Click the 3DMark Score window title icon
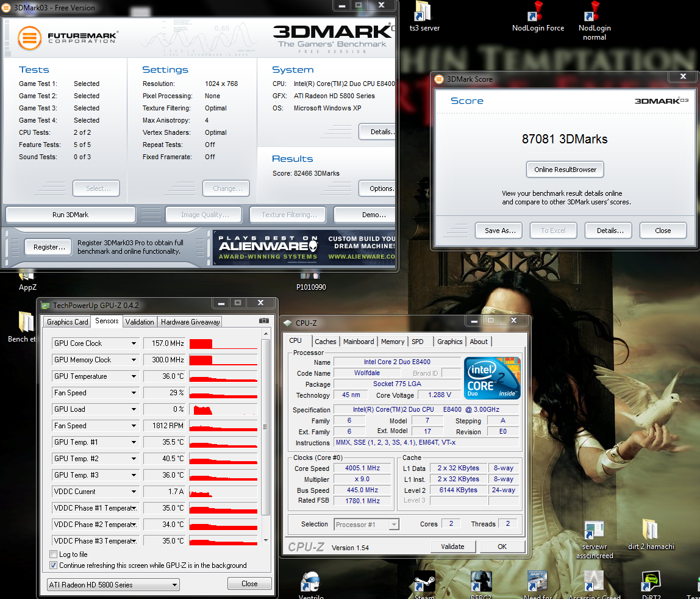The height and width of the screenshot is (599, 700). (x=439, y=79)
